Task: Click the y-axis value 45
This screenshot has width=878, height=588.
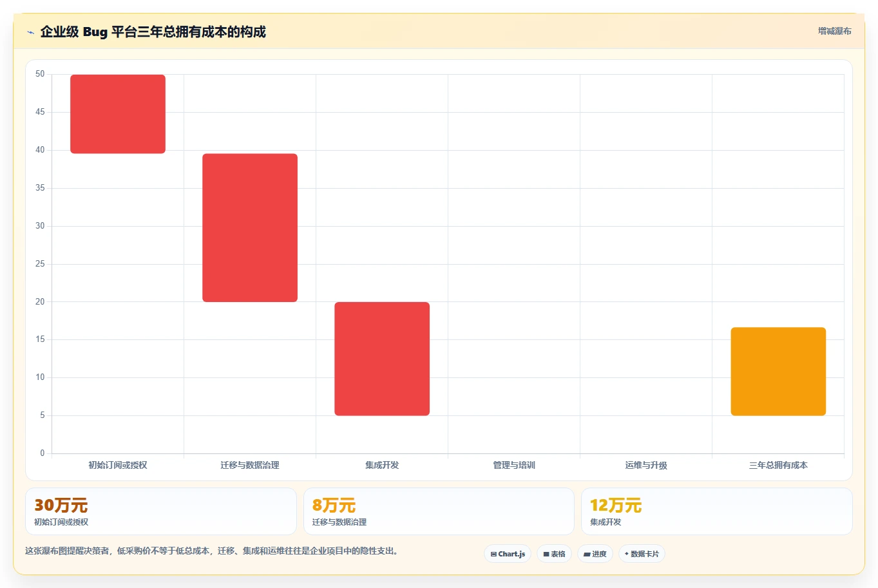Action: click(40, 112)
